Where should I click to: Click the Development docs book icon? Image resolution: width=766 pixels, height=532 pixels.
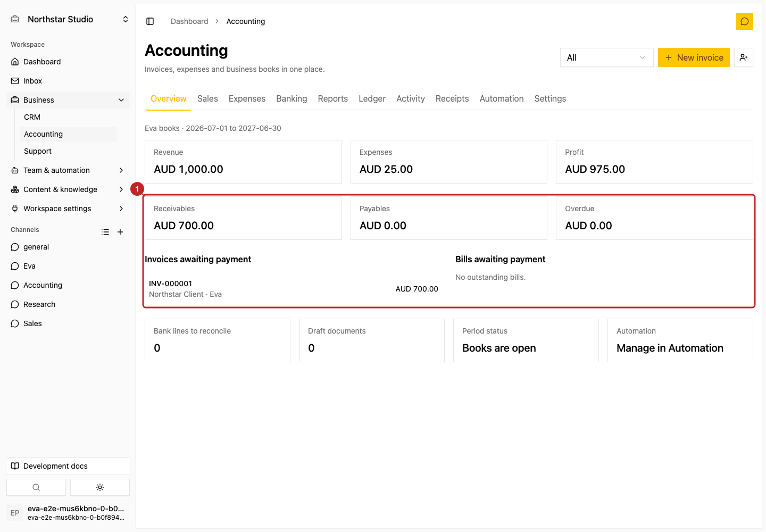15,466
